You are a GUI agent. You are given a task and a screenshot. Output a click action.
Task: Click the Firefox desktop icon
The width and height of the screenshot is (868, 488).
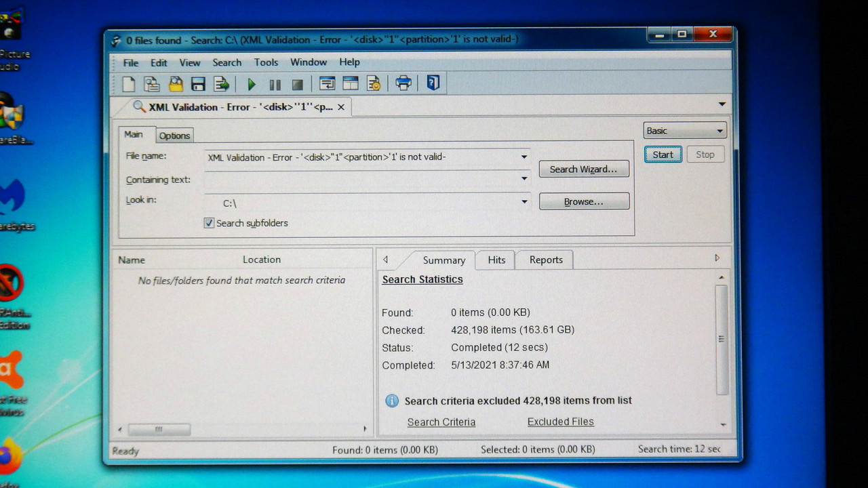[x=8, y=456]
